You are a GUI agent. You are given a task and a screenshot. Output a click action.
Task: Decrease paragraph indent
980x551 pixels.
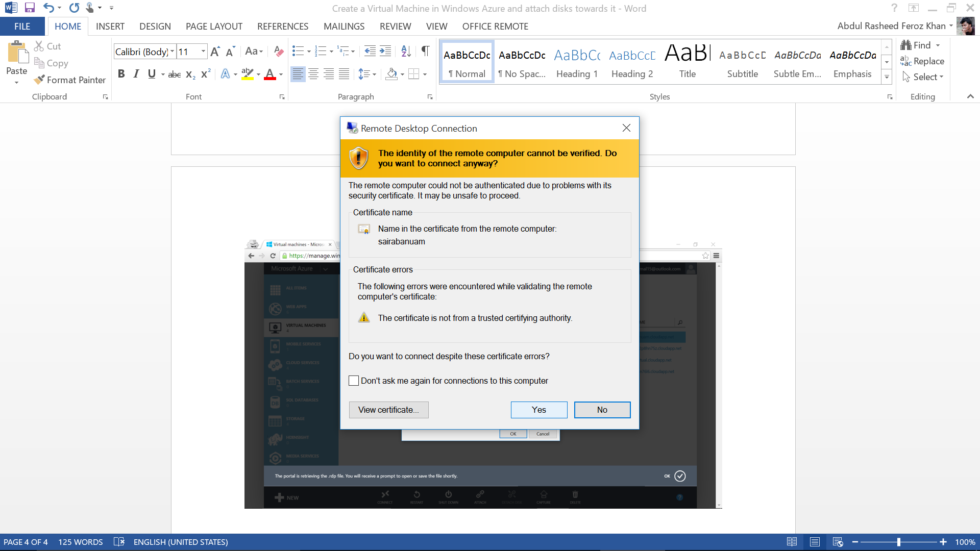pyautogui.click(x=370, y=51)
